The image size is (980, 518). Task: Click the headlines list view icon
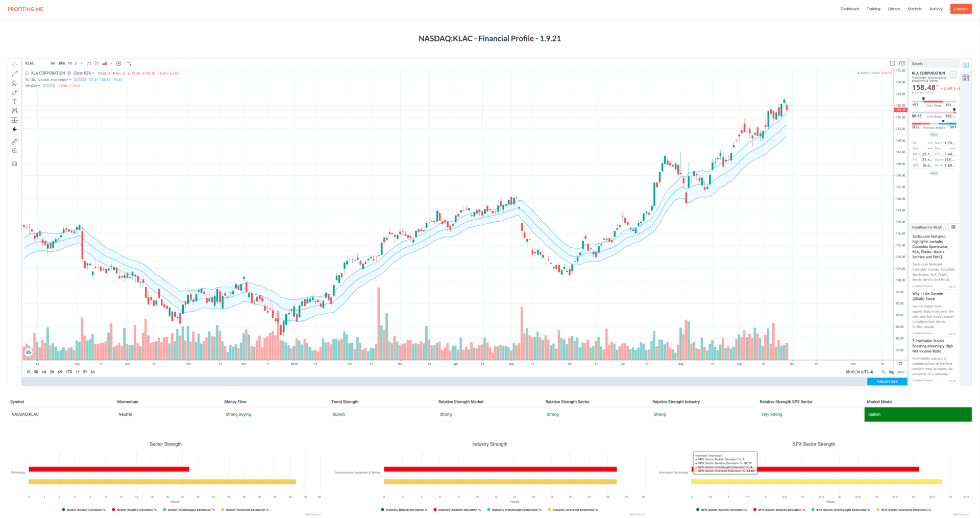[x=953, y=227]
